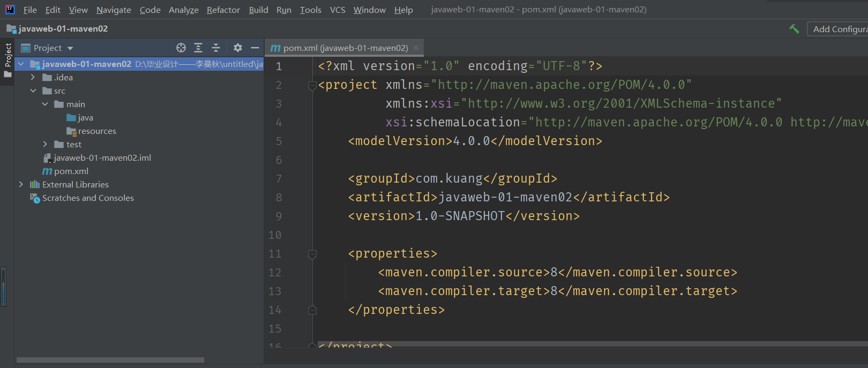This screenshot has width=868, height=368.
Task: Click the Maven icon on the pom.xml tab
Action: tap(275, 48)
